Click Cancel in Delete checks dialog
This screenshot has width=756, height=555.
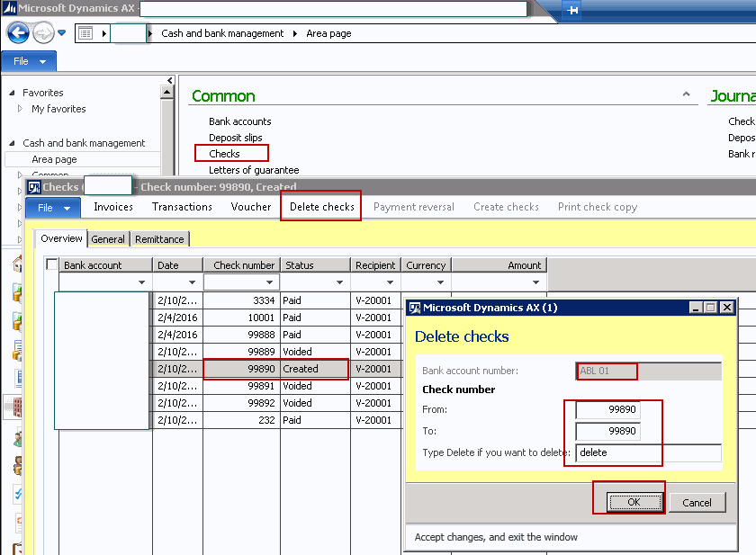pyautogui.click(x=697, y=503)
